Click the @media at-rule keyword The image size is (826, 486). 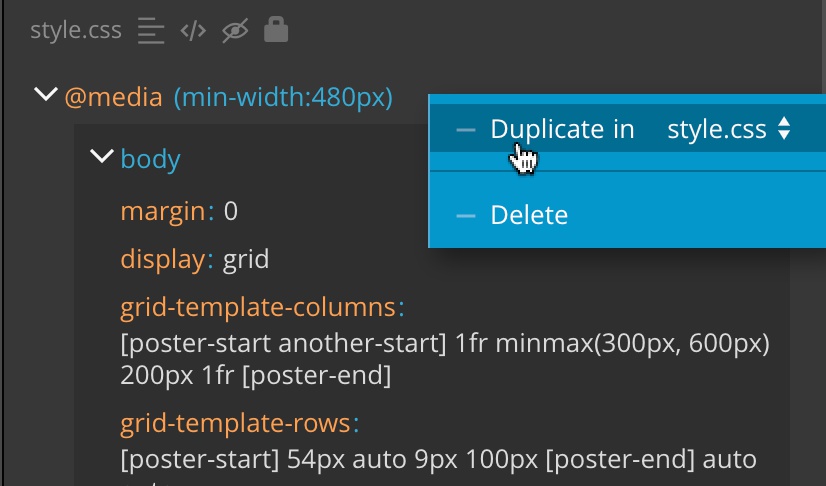point(113,97)
